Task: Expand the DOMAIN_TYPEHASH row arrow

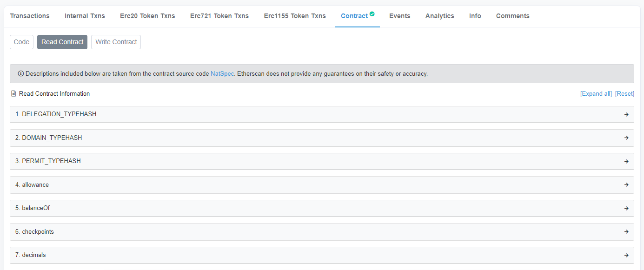Action: pyautogui.click(x=626, y=138)
